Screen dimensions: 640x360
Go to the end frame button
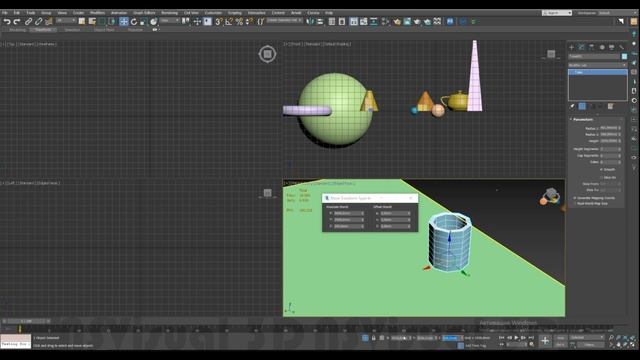coord(531,338)
